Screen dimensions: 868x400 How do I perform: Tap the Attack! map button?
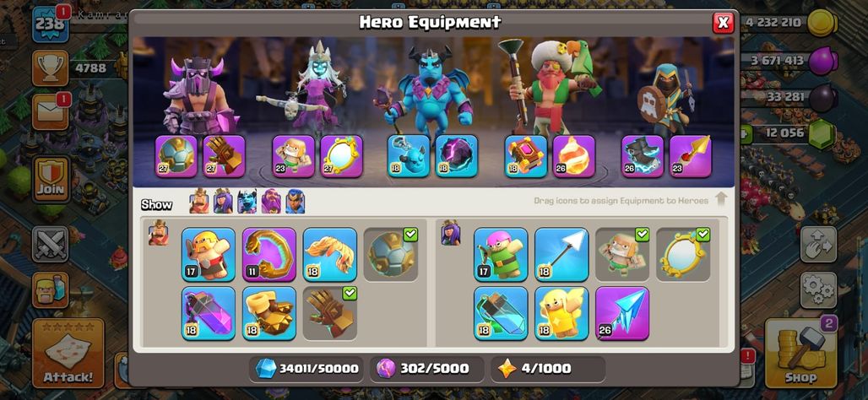[x=68, y=353]
